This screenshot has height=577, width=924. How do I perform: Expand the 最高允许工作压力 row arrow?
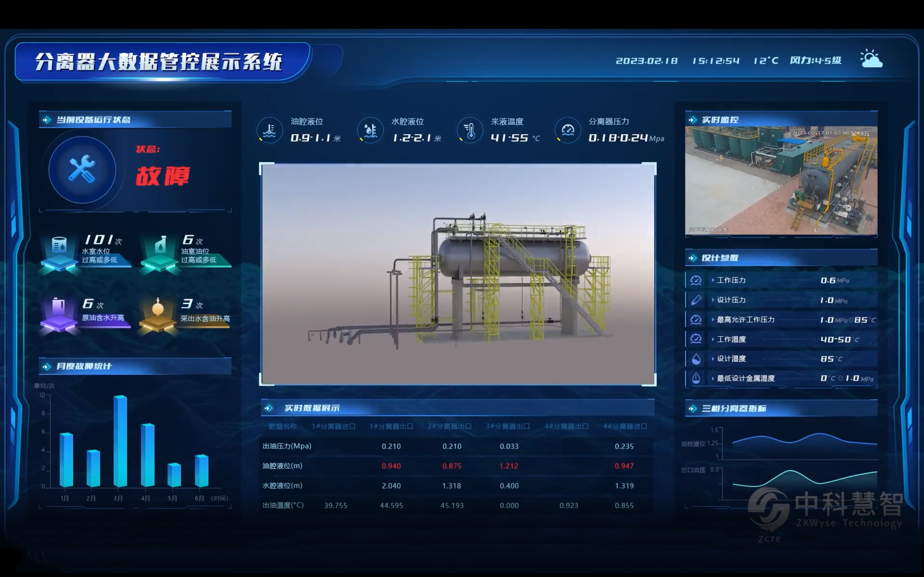(x=713, y=320)
